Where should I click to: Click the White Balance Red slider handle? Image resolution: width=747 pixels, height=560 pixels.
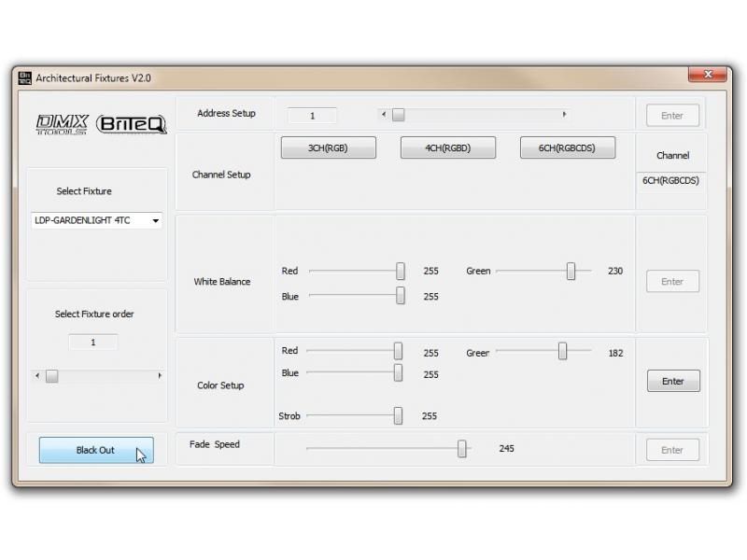(401, 271)
